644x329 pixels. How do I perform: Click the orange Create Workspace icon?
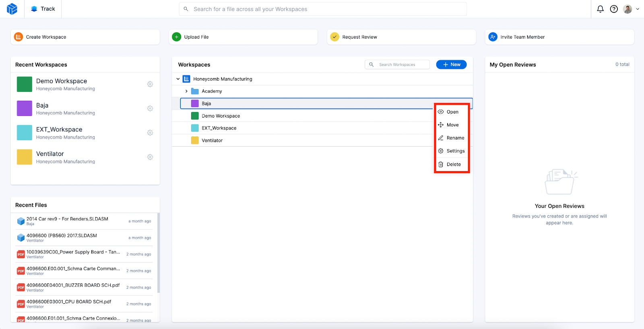click(x=19, y=37)
